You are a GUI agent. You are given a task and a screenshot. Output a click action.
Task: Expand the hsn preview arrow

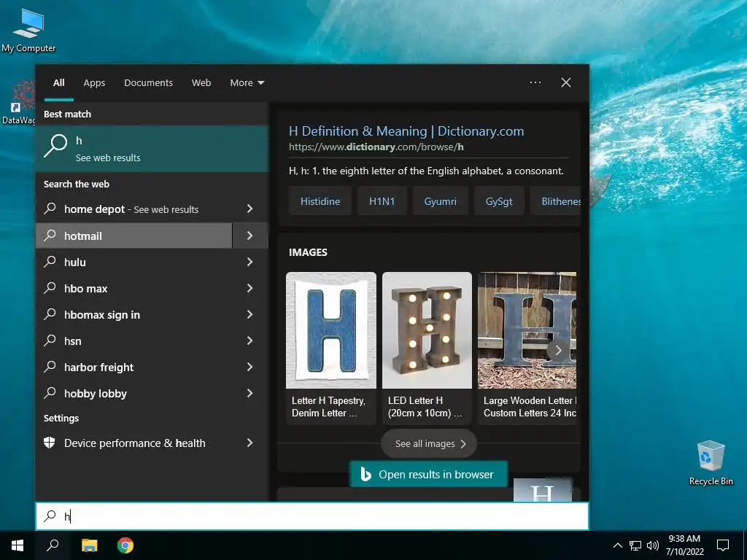tap(250, 341)
